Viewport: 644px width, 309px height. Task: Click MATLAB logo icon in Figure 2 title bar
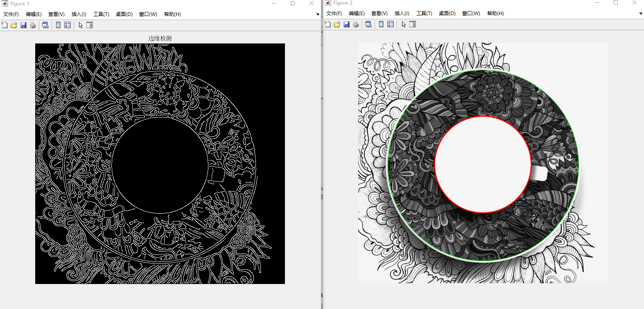tap(328, 3)
